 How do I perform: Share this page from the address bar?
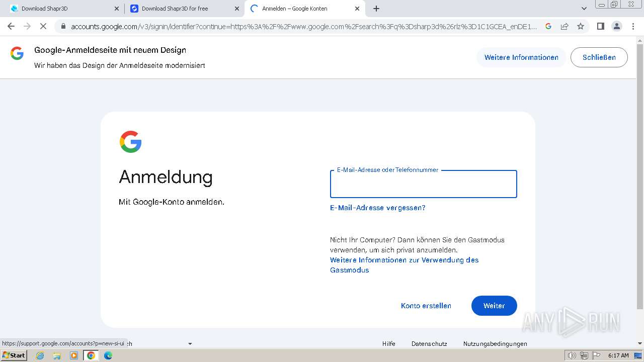coord(565,26)
